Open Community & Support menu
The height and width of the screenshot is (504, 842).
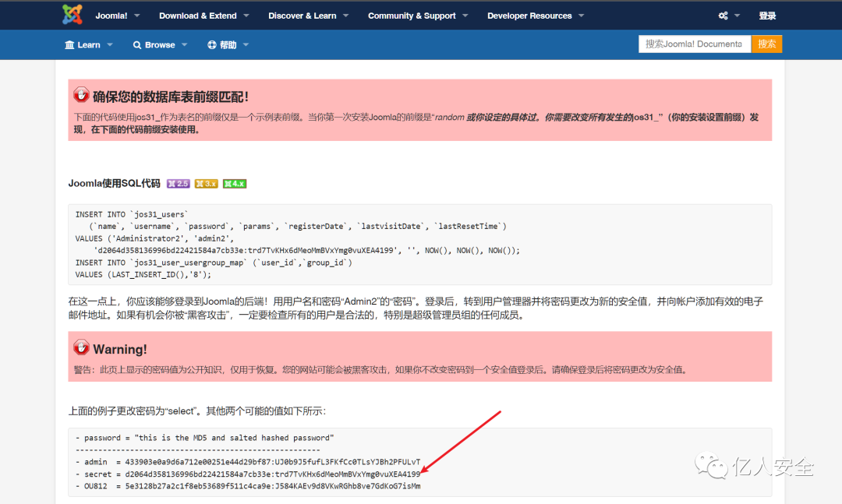click(412, 16)
